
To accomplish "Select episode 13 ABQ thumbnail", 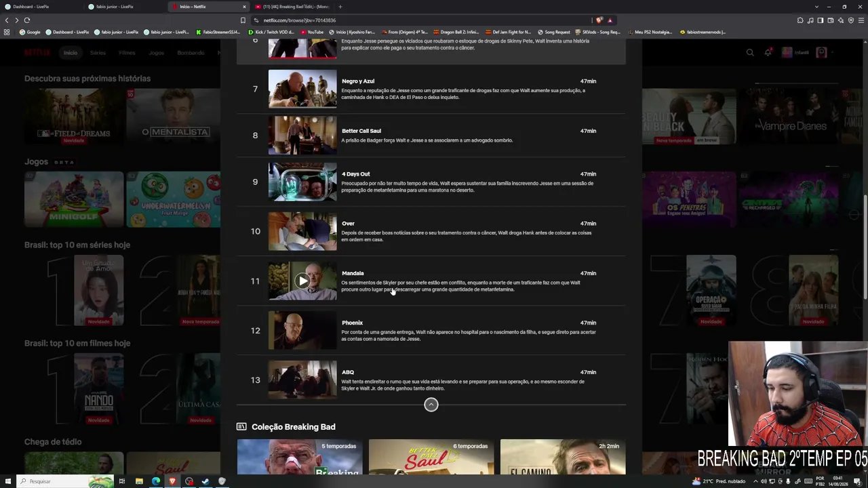I will click(x=302, y=380).
